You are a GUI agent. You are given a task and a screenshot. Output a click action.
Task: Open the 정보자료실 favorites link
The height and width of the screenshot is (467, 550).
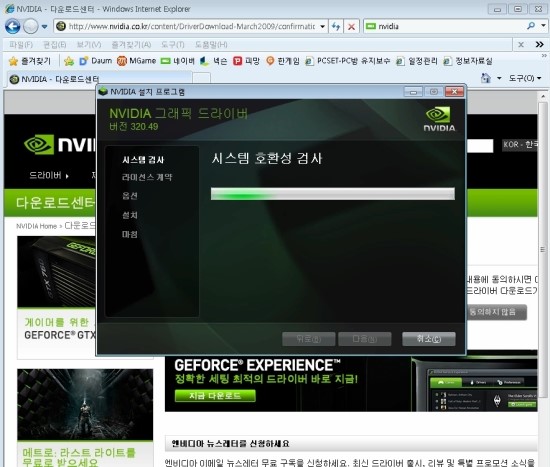468,61
